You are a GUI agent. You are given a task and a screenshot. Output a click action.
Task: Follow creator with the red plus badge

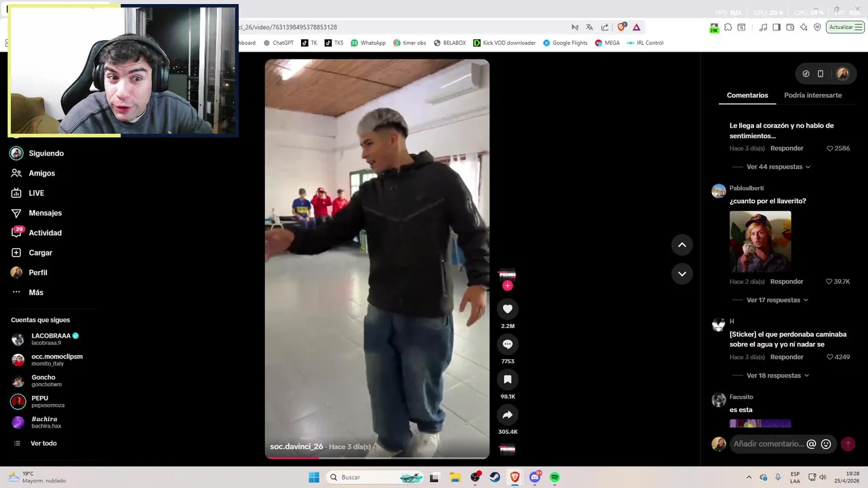click(507, 286)
